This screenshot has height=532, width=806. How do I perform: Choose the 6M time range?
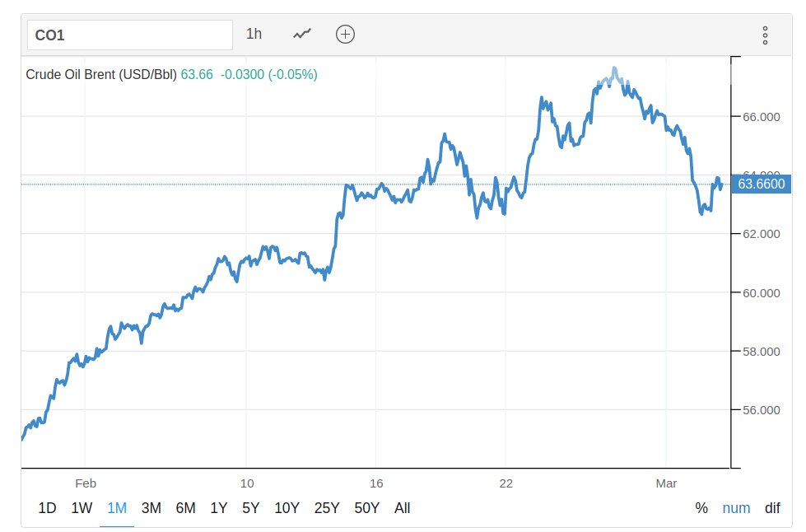click(x=185, y=508)
